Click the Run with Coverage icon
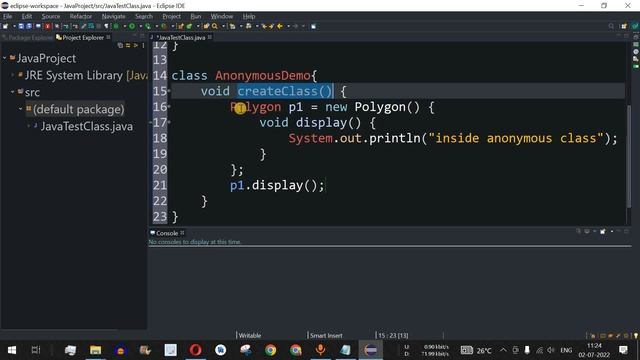This screenshot has width=640, height=360. pos(148,26)
